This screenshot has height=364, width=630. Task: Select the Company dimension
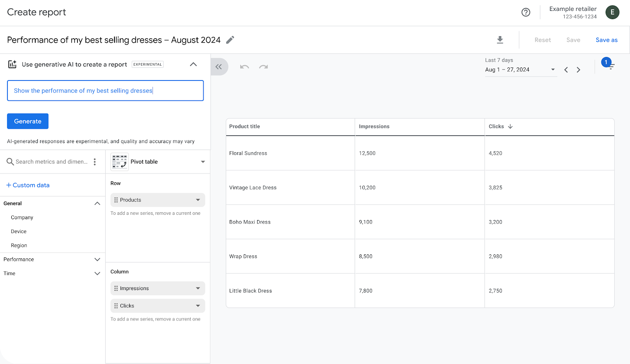22,217
